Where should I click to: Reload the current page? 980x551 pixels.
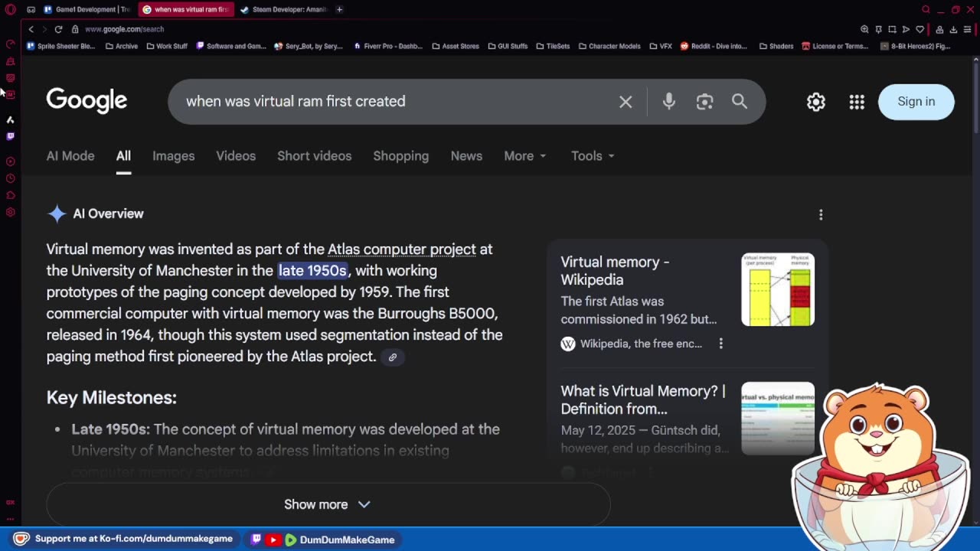click(58, 29)
